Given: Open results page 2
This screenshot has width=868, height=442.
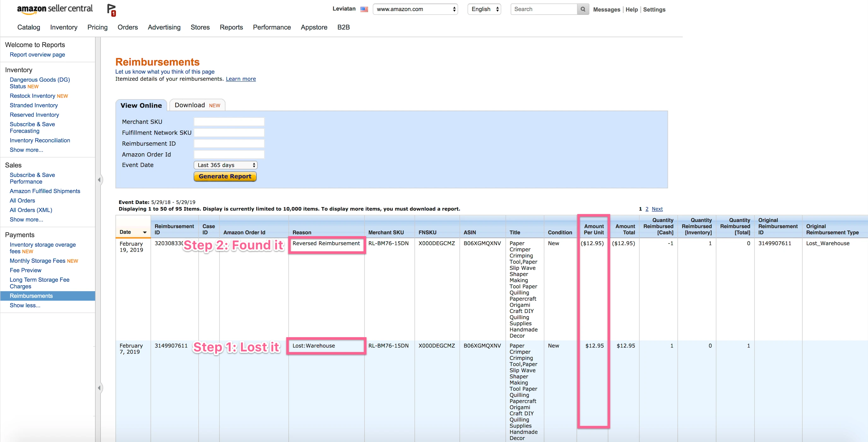Looking at the screenshot, I should pyautogui.click(x=647, y=209).
